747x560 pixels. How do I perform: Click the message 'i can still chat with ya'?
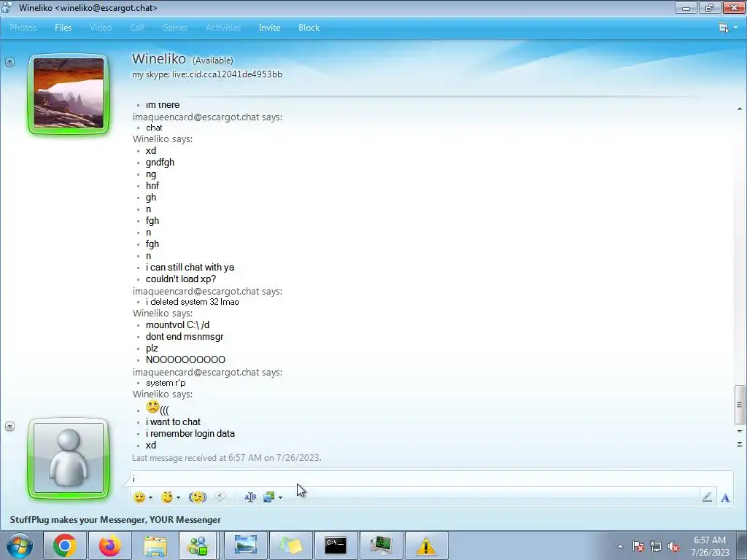(x=190, y=267)
